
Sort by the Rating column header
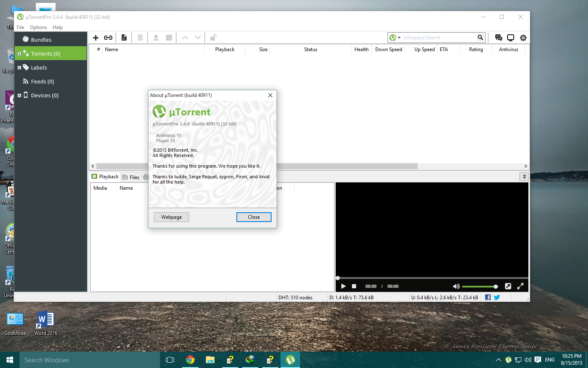pos(476,49)
